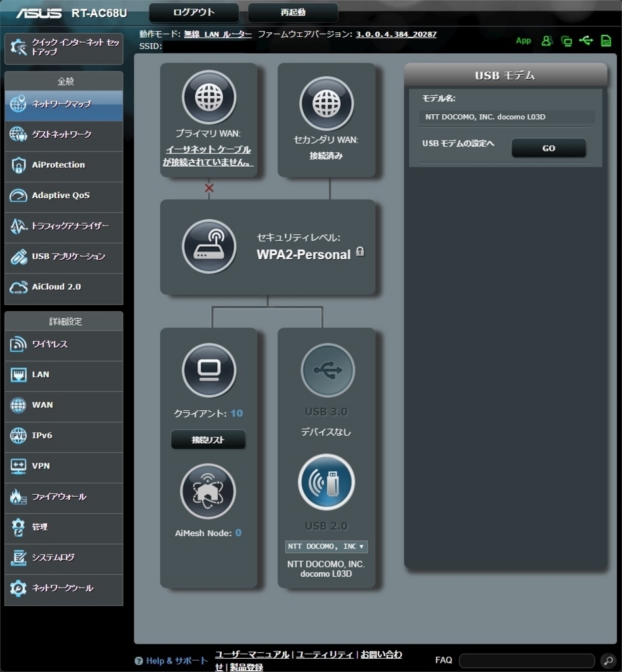Click the clients computer icon
The image size is (622, 672).
click(x=209, y=370)
